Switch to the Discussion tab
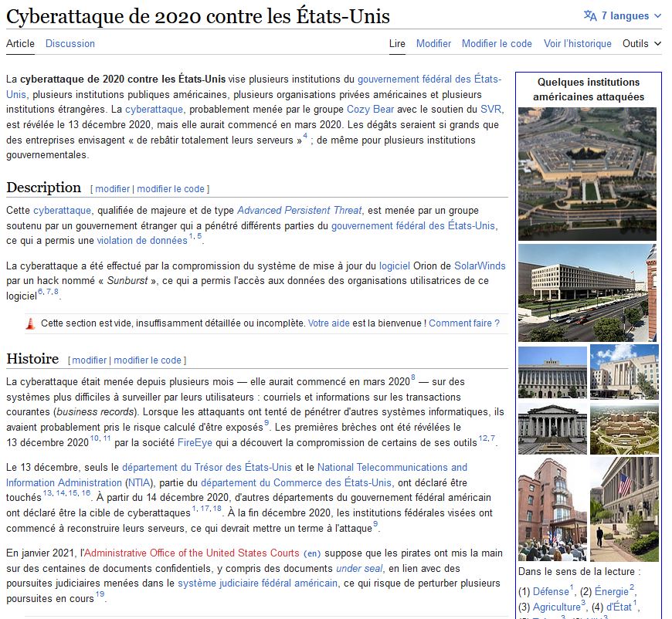Image resolution: width=672 pixels, height=619 pixels. 70,43
